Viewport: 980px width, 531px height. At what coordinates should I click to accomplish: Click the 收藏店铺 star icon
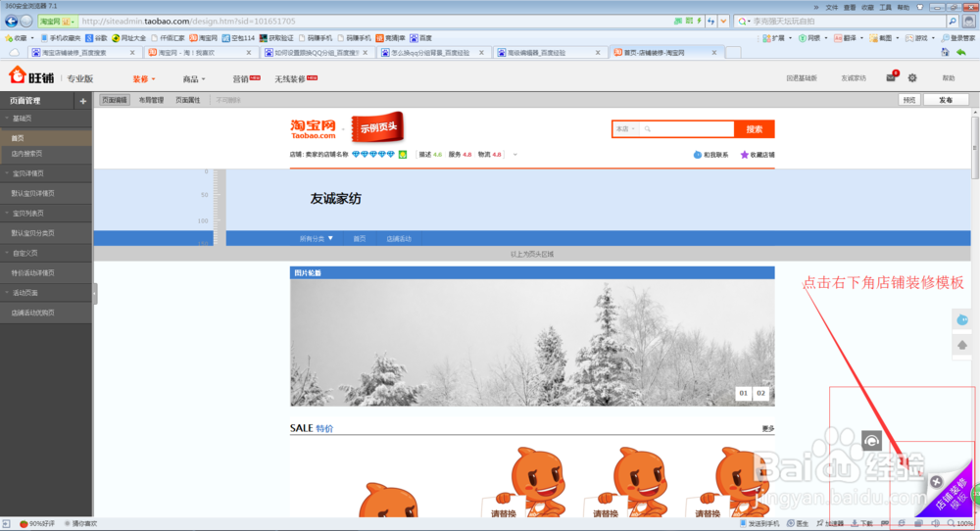pyautogui.click(x=745, y=155)
